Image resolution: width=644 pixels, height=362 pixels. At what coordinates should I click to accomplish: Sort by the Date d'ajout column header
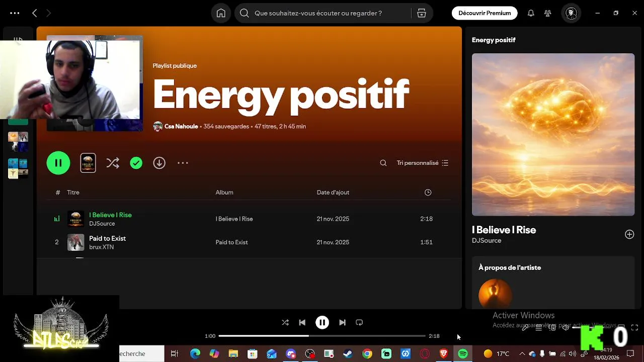tap(333, 192)
